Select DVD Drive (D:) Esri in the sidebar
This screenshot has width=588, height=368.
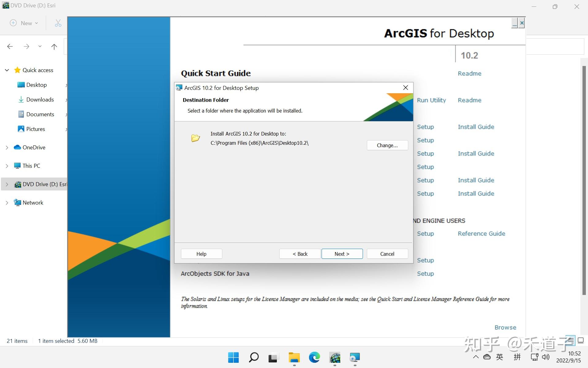point(45,184)
